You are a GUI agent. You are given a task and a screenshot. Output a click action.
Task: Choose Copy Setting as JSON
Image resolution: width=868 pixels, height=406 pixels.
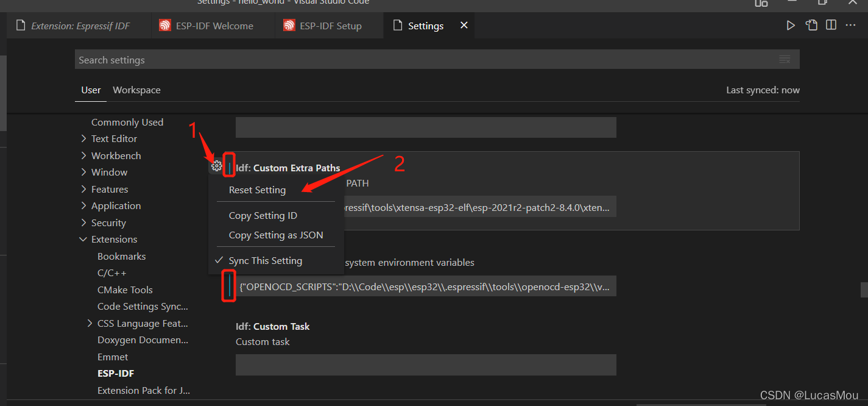click(277, 235)
